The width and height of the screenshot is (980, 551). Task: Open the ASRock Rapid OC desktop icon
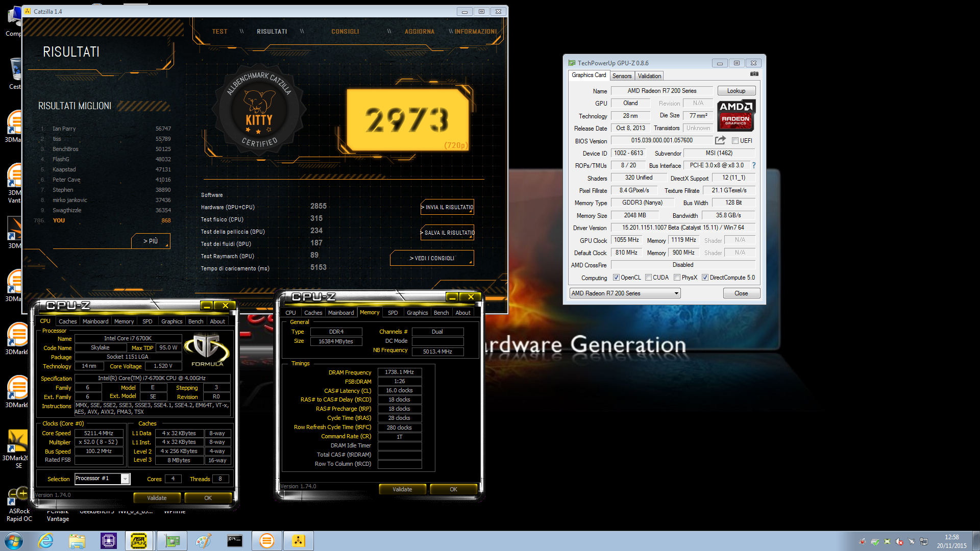pyautogui.click(x=19, y=504)
